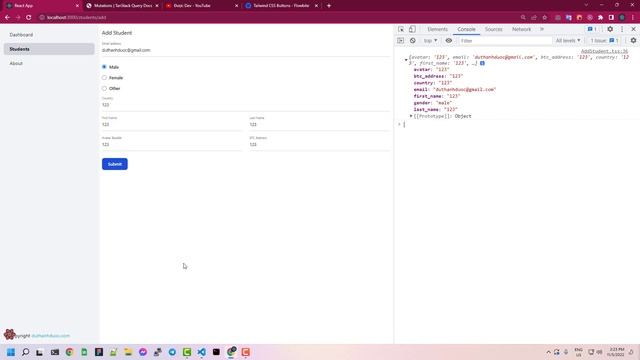
Task: Click the Avatar input field
Action: (172, 144)
